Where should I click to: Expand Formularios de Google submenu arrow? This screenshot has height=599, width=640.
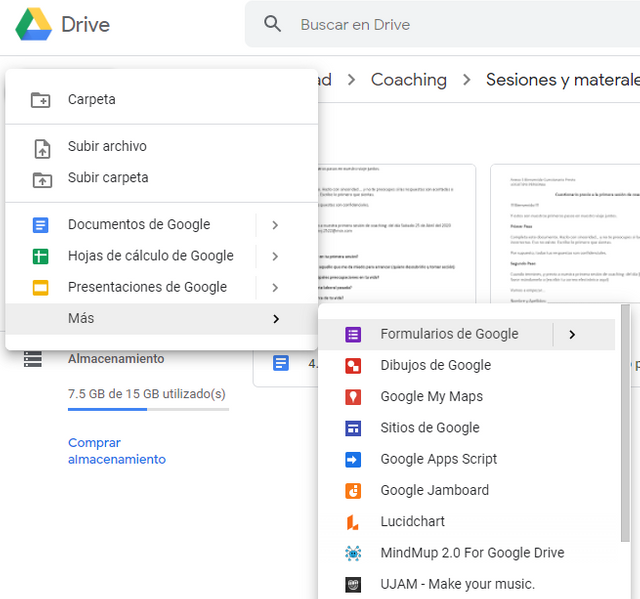point(572,335)
